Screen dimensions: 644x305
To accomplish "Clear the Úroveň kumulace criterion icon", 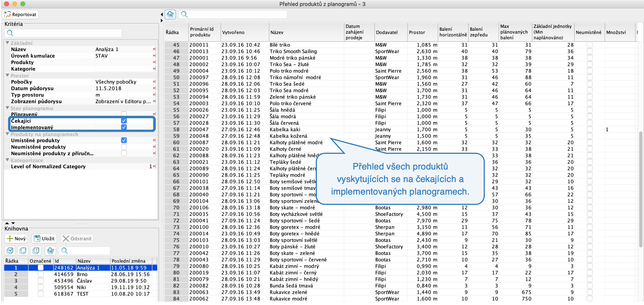I will click(x=155, y=56).
